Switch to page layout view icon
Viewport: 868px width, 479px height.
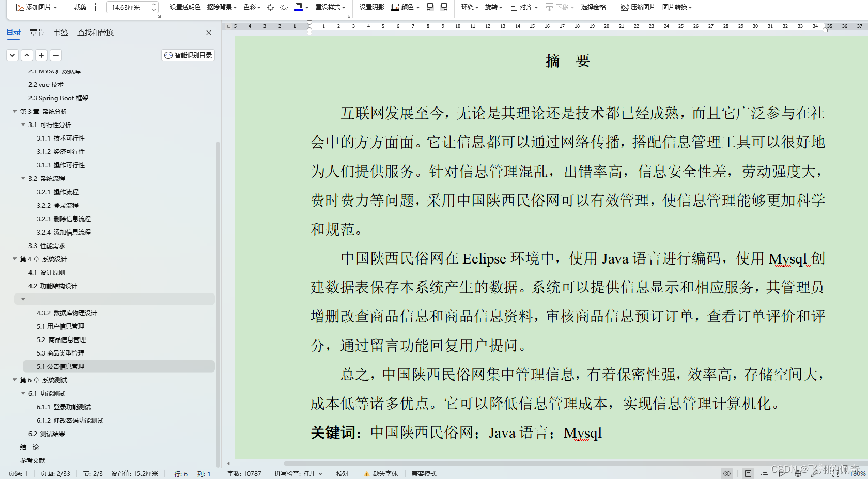click(x=748, y=473)
